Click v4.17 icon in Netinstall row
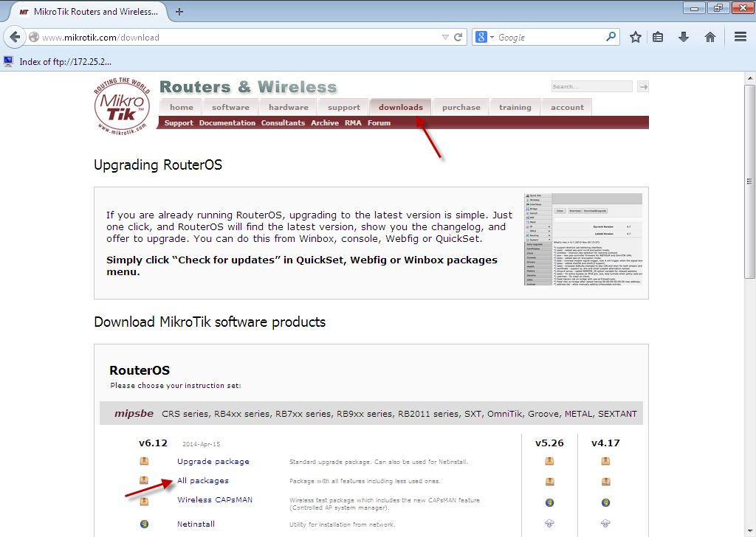This screenshot has height=537, width=756. (605, 523)
